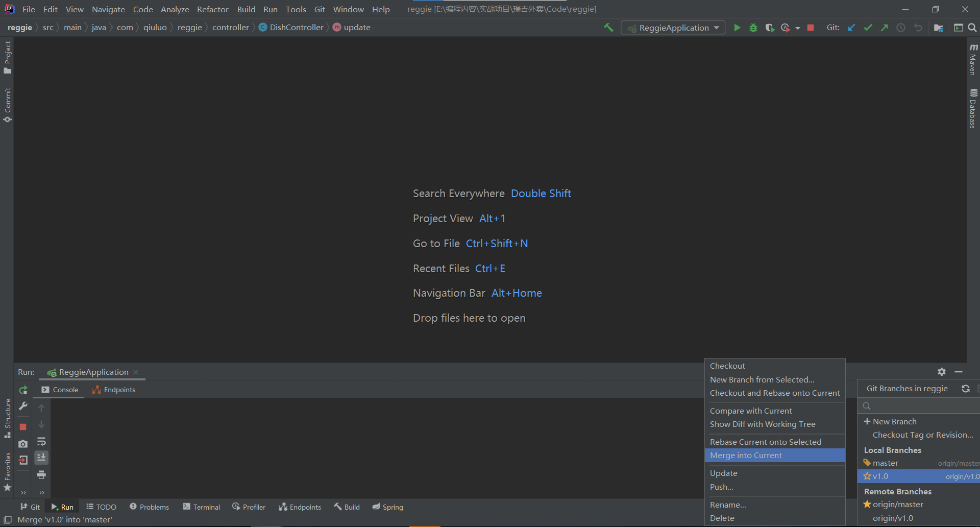Open the Spring tool window tab
This screenshot has height=527, width=980.
tap(387, 507)
